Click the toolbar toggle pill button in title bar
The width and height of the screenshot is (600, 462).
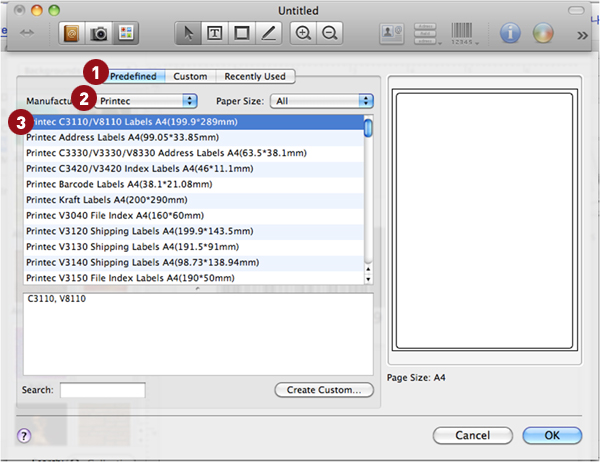point(576,10)
